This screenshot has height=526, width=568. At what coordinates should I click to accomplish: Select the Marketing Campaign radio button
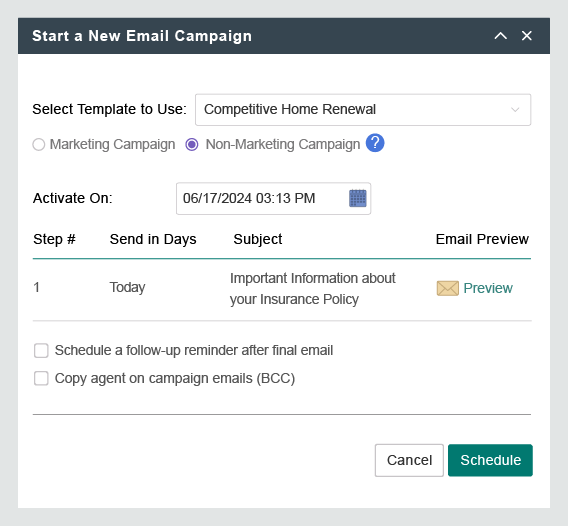[39, 145]
